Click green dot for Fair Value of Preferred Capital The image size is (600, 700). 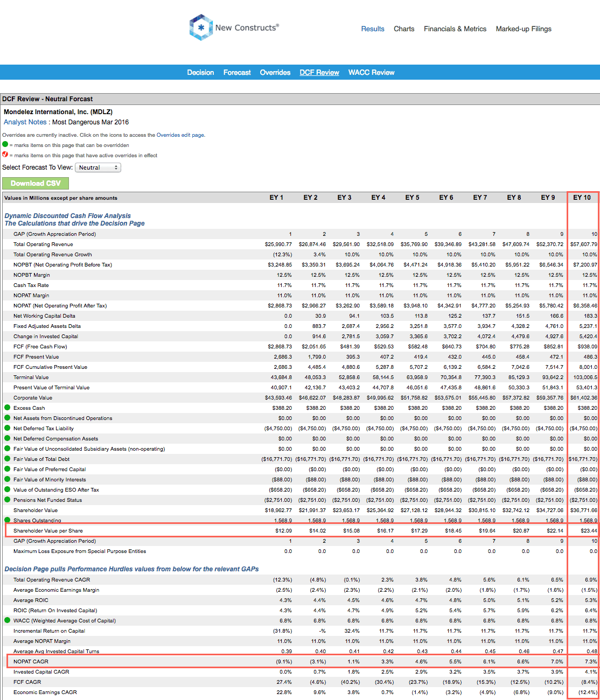tap(8, 469)
